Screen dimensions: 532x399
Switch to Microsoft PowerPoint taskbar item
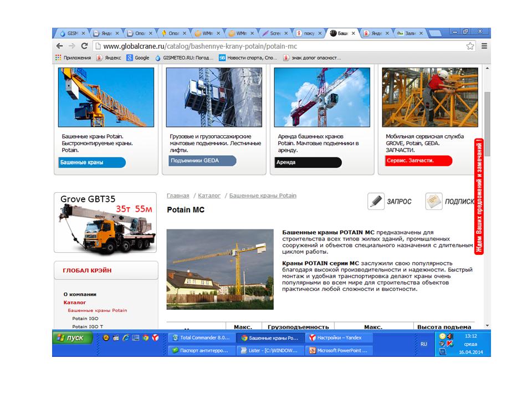(x=339, y=350)
